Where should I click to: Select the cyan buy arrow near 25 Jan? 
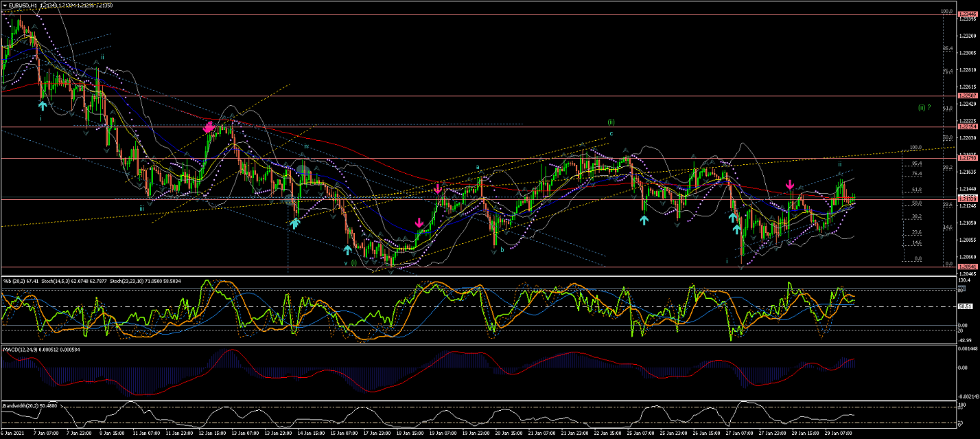644,220
